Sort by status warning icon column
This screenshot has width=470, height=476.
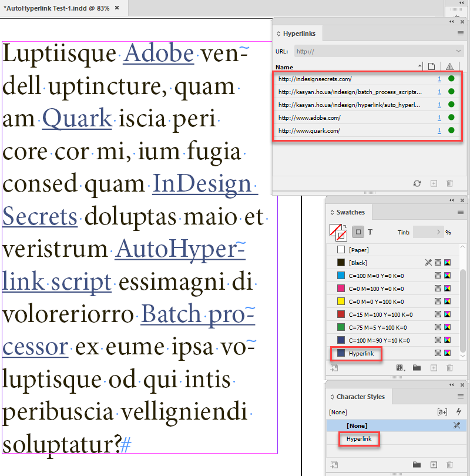click(x=449, y=66)
